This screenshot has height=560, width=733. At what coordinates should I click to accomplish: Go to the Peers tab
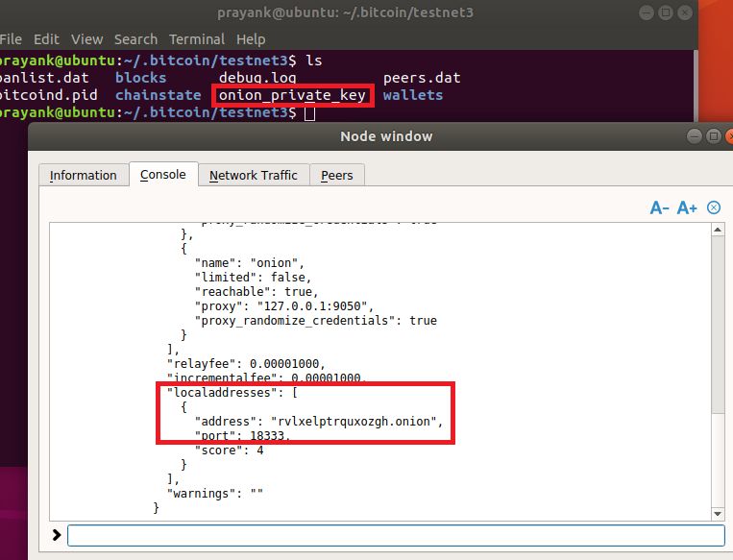(x=336, y=175)
